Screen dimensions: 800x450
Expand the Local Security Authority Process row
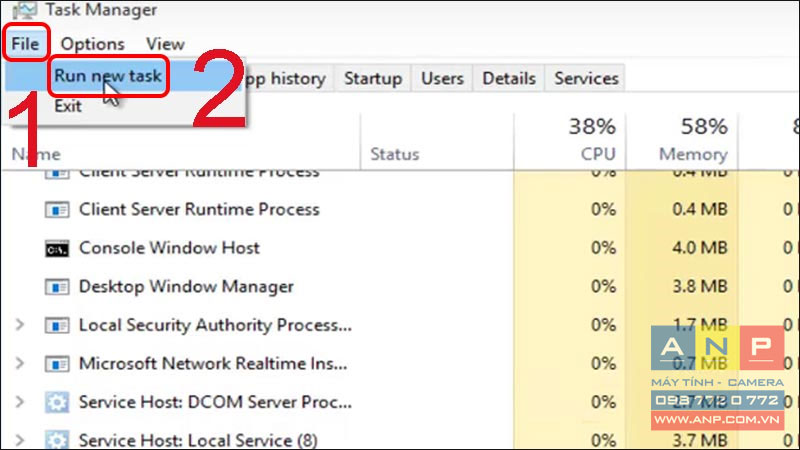(x=19, y=324)
